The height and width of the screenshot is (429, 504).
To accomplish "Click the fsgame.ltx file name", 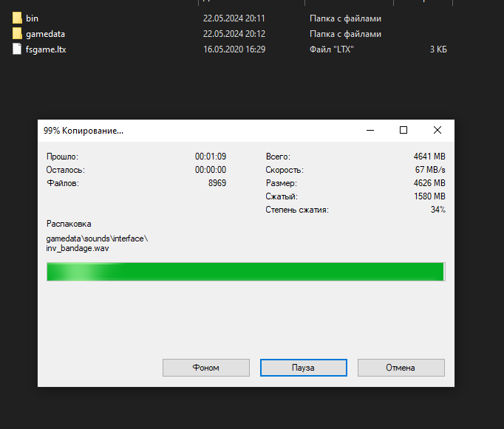I will [x=46, y=49].
